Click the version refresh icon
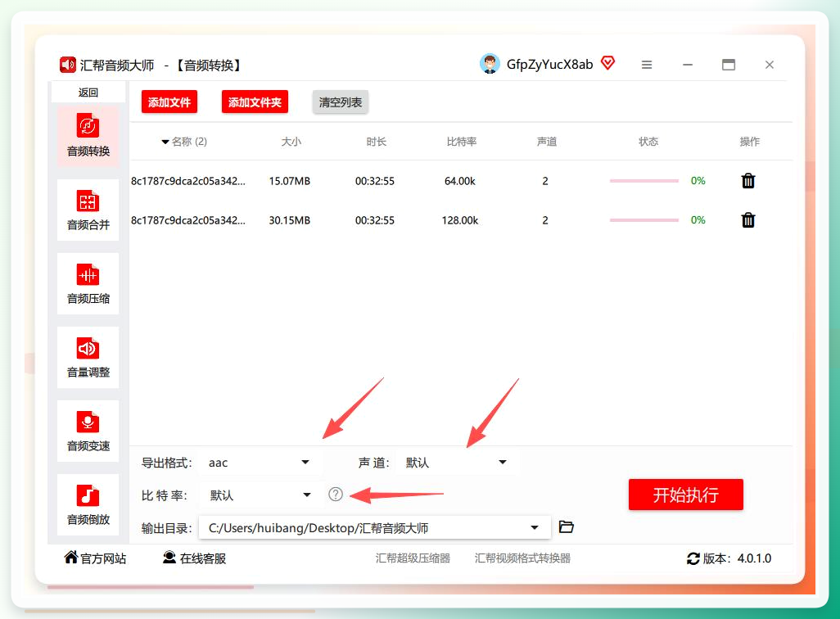 (x=693, y=558)
